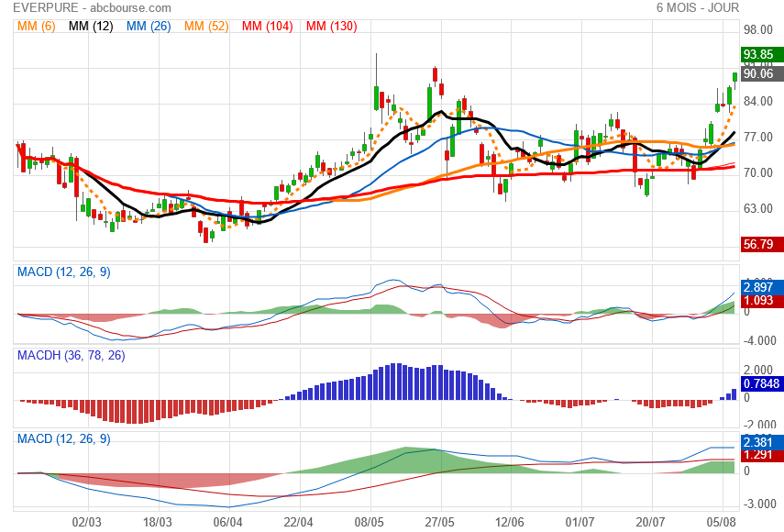The width and height of the screenshot is (784, 532).
Task: Click the red 56.79 price tag
Action: 762,245
